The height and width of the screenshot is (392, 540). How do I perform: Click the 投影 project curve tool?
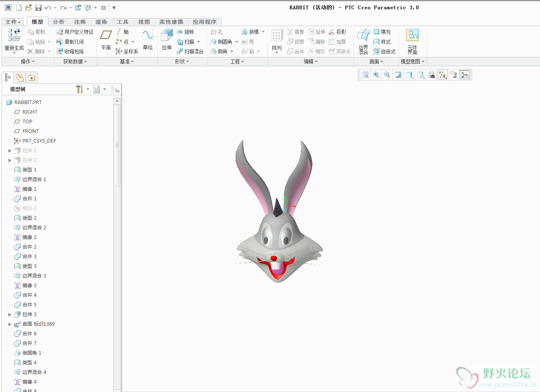click(337, 32)
